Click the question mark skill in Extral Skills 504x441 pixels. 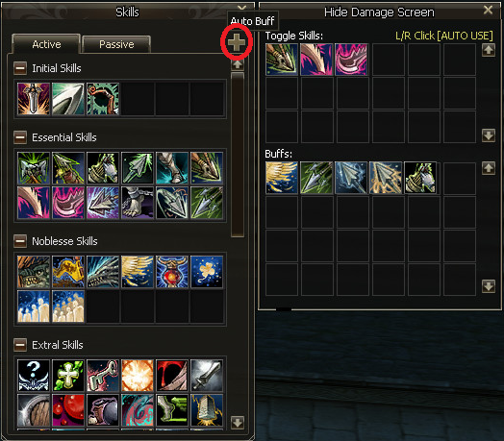[34, 376]
